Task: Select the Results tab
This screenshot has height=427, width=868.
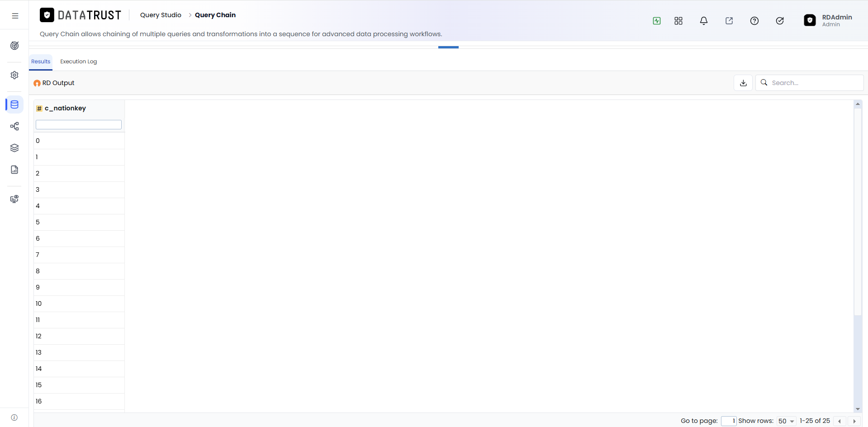Action: [x=41, y=62]
